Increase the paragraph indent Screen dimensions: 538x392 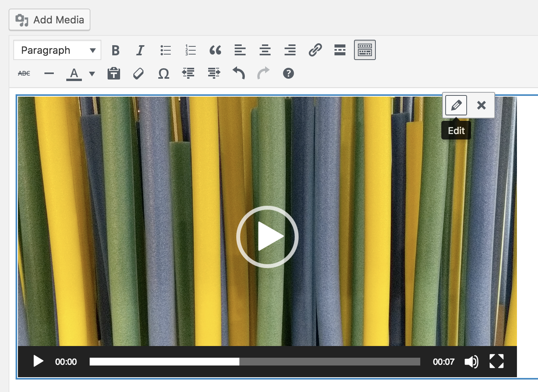[214, 73]
